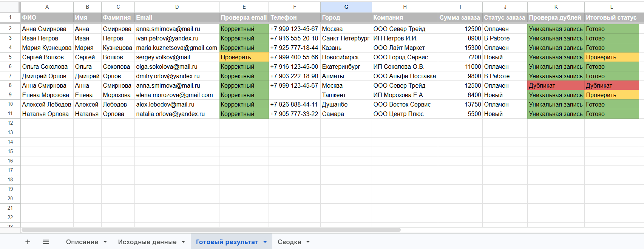Select city Екатеринбург
The height and width of the screenshot is (249, 644).
[346, 67]
